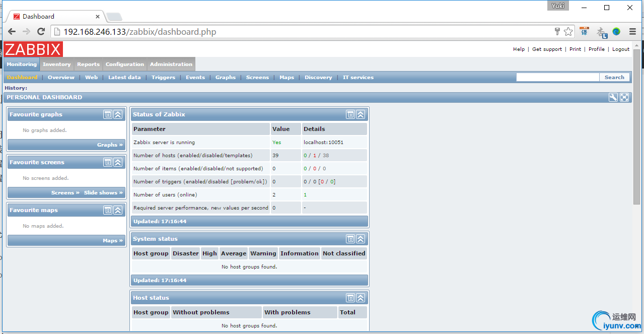
Task: Click the Zabbix search input field
Action: pyautogui.click(x=558, y=77)
